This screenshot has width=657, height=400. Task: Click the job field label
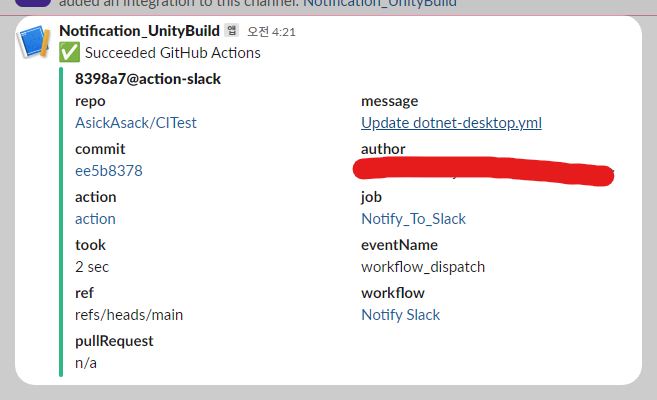371,197
